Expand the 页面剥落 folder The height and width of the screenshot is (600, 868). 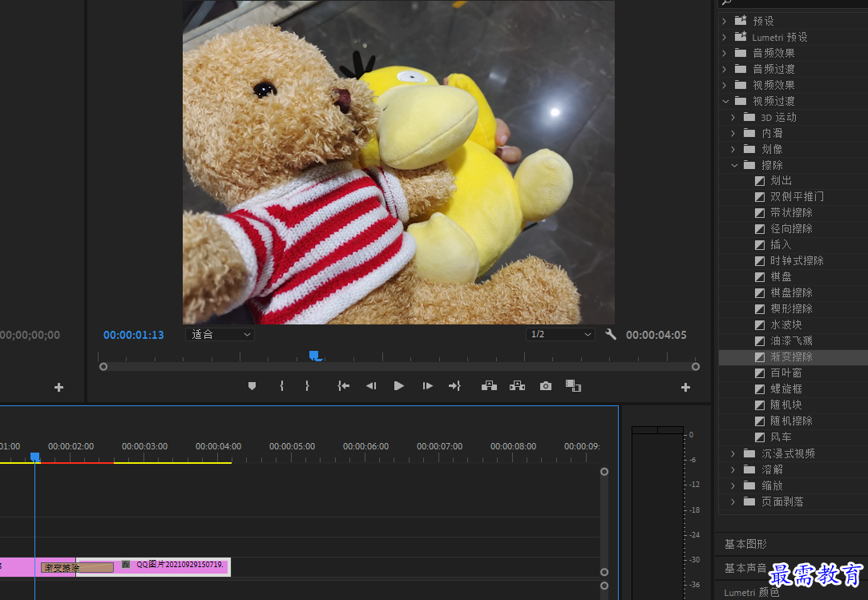pos(733,502)
